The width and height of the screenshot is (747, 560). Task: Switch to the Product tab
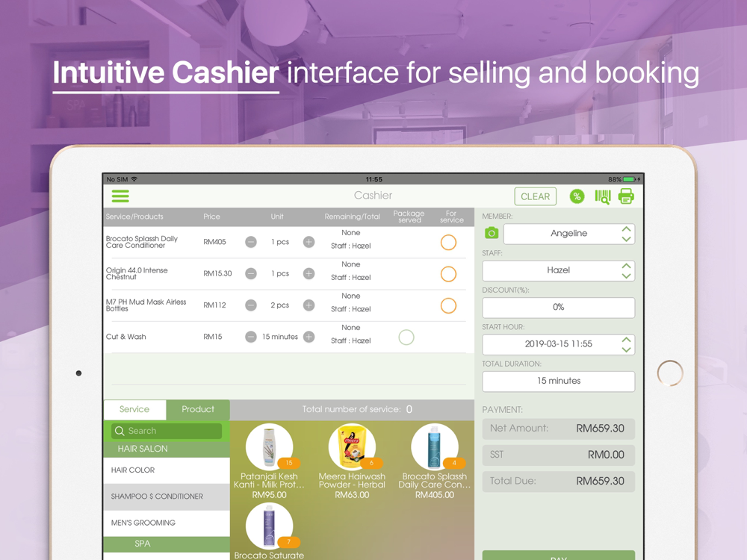click(x=198, y=409)
